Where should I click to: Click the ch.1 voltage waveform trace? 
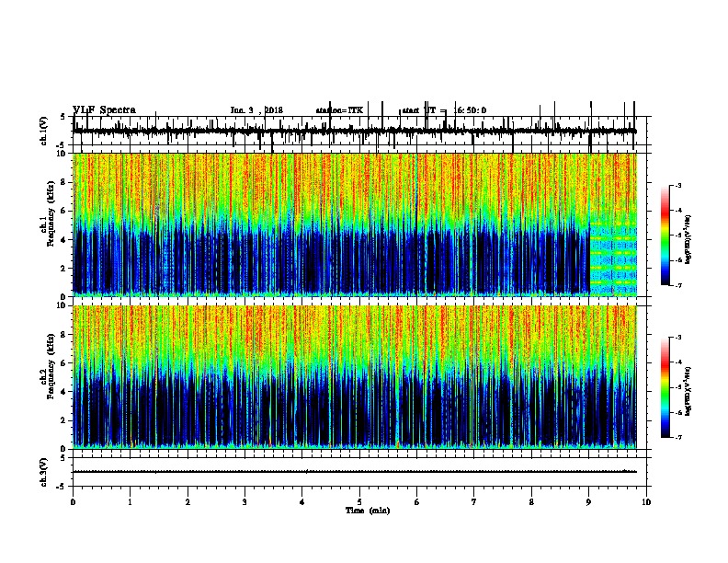coord(355,131)
